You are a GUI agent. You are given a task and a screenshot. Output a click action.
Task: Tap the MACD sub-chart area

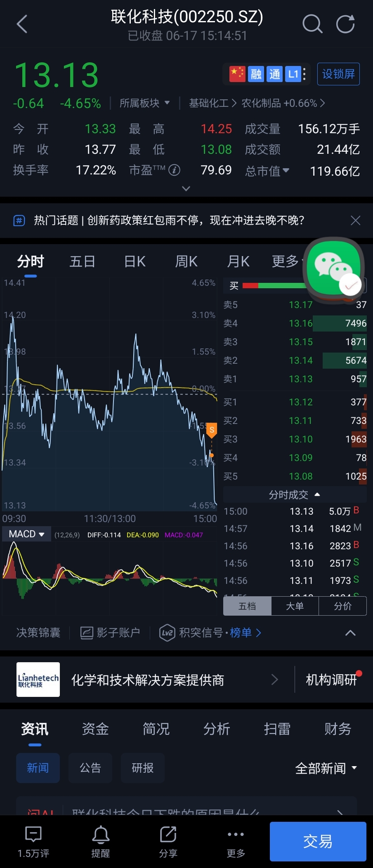(x=109, y=579)
